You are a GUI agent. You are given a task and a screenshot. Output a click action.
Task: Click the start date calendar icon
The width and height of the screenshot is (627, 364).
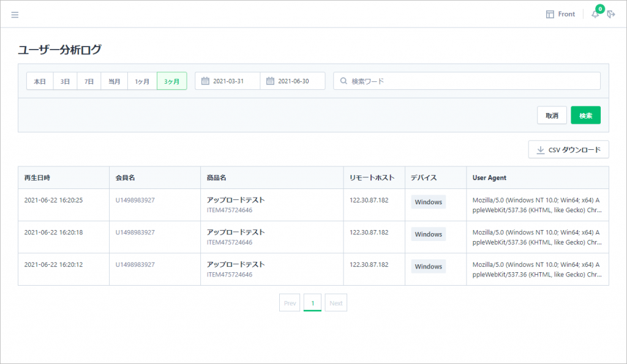(205, 81)
